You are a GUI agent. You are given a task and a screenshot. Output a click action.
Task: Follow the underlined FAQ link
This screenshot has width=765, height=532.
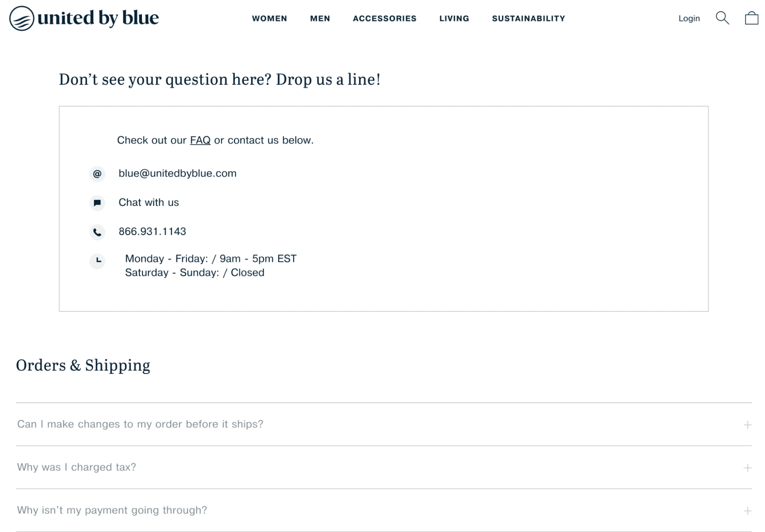200,140
